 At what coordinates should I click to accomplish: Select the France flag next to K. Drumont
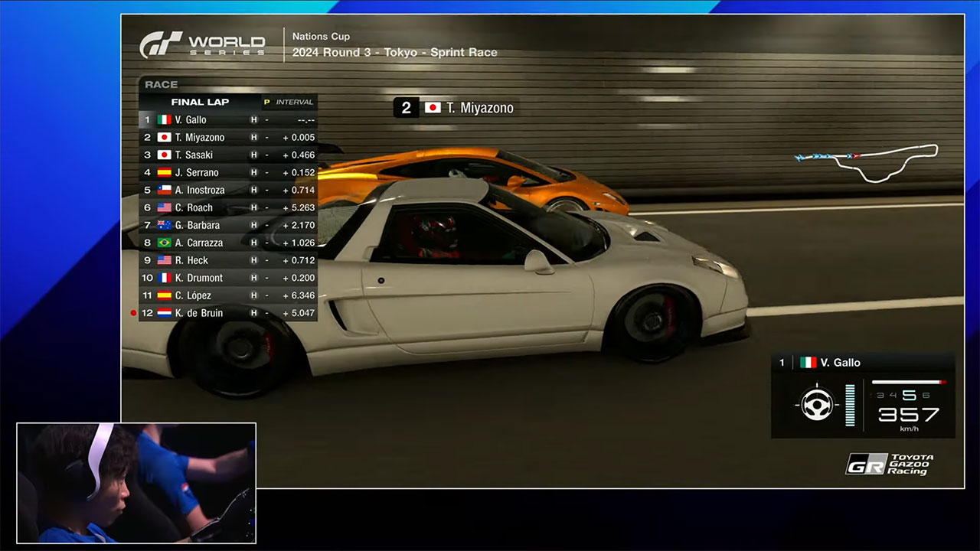[x=164, y=279]
